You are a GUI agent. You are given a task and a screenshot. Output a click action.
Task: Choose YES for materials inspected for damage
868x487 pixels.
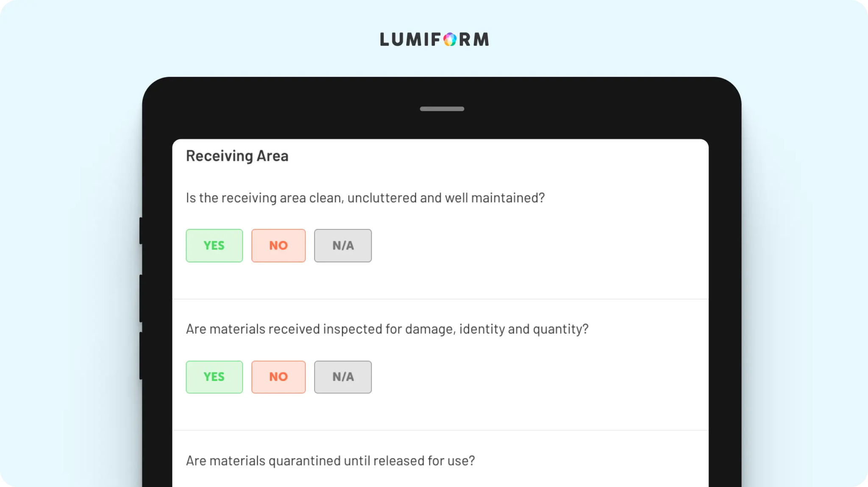pos(214,377)
